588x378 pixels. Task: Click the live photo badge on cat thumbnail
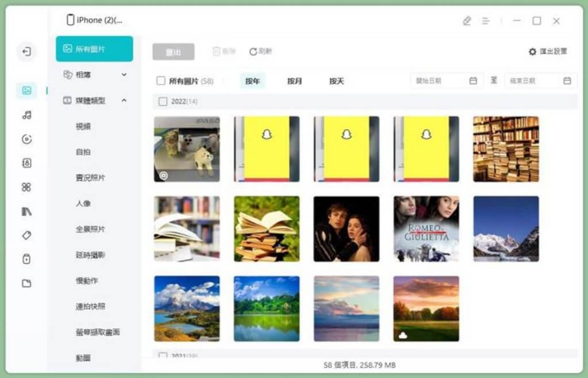pos(164,175)
